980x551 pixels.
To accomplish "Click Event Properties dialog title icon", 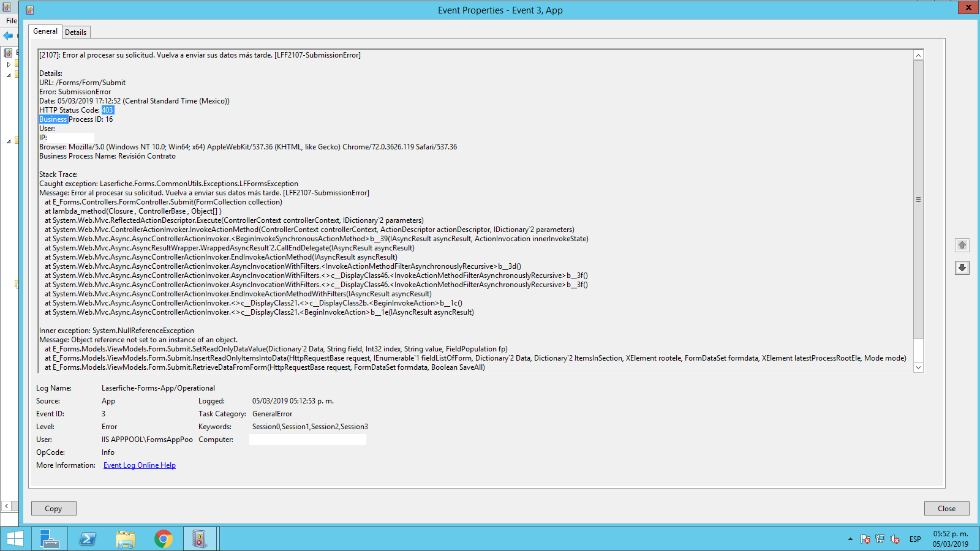I will [30, 10].
